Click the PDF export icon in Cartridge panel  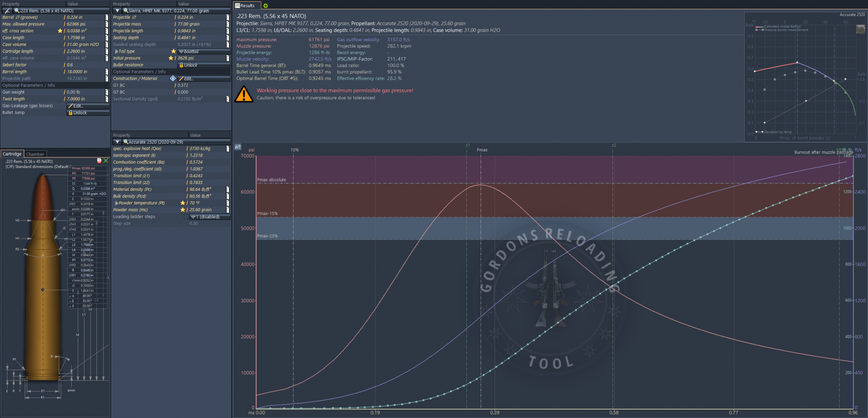point(99,161)
